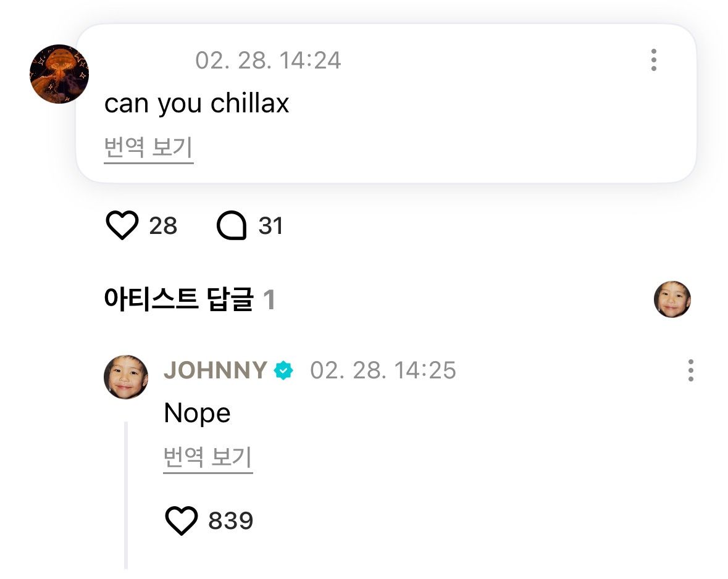Select the "Nope" reply text
728x579 pixels.
click(x=197, y=413)
